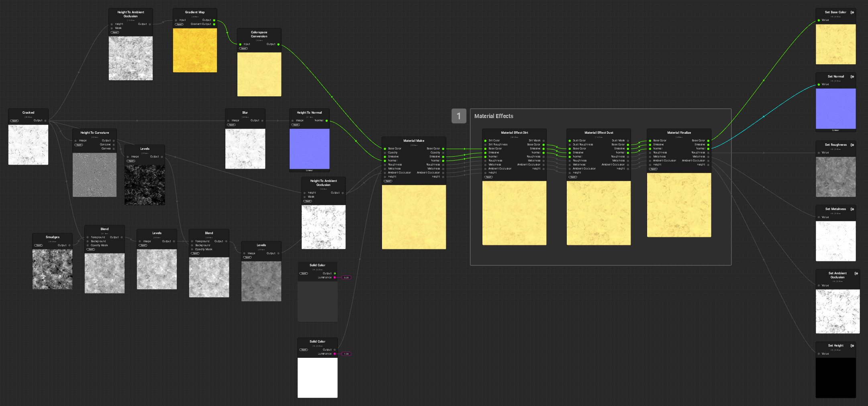Click the export icon on Set Height node
Viewport: 868px width, 406px height.
point(852,346)
